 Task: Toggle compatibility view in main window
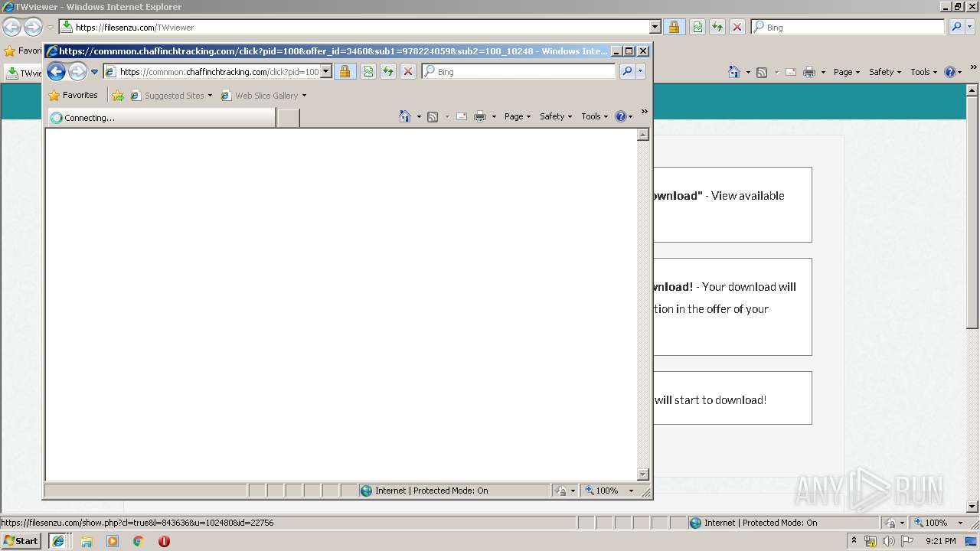coord(697,27)
